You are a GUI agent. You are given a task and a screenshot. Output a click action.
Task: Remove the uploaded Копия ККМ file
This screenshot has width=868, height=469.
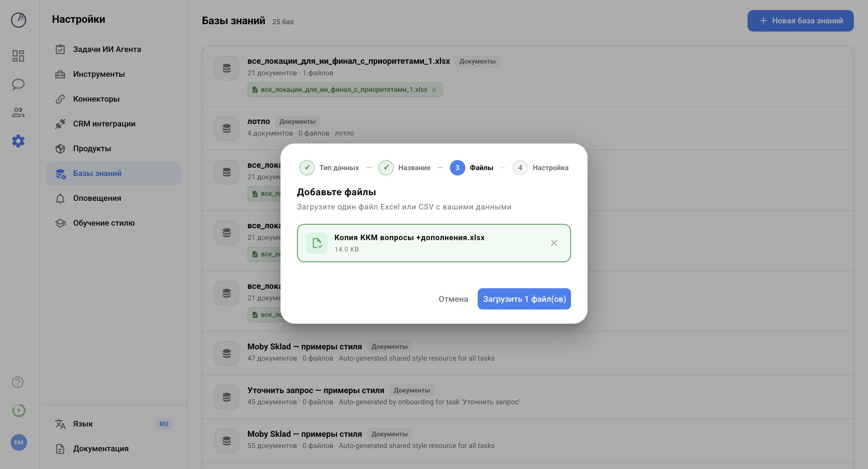pyautogui.click(x=554, y=243)
